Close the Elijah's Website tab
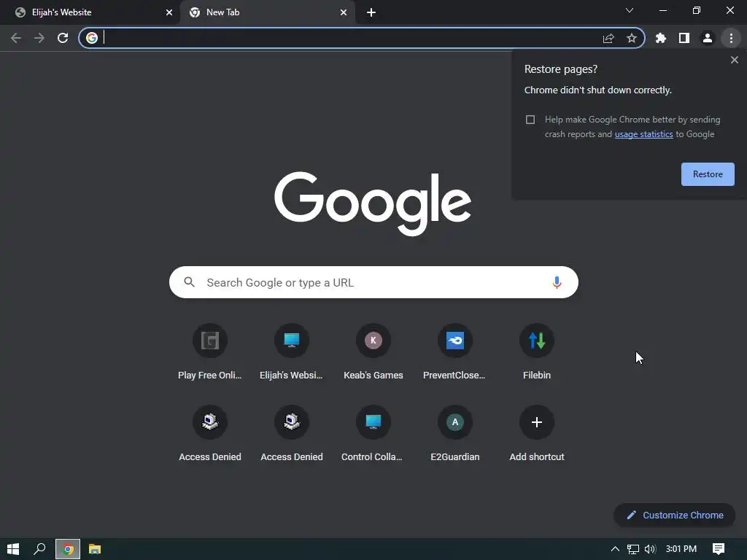Viewport: 747px width, 560px height. (x=169, y=12)
